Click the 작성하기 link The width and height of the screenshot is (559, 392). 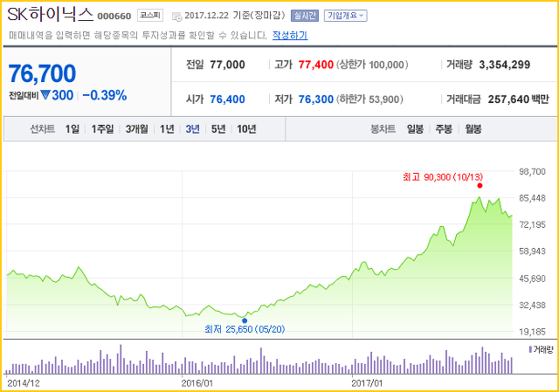click(x=290, y=35)
